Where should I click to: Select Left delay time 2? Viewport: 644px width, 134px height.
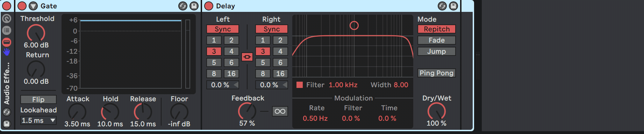(231, 40)
